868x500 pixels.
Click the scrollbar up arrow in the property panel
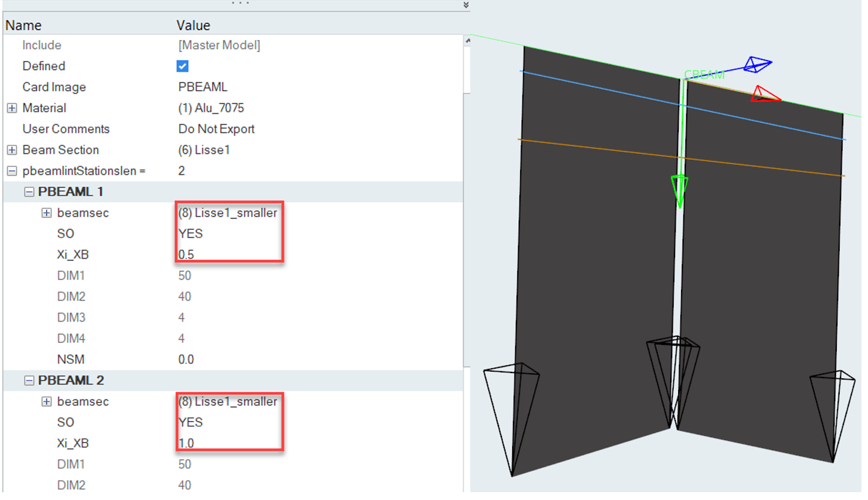pos(467,41)
